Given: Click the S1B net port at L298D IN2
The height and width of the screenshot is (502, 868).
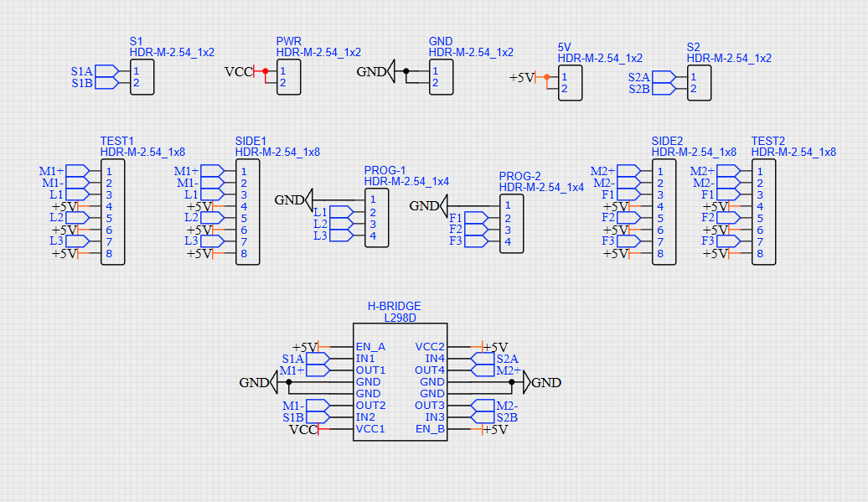Looking at the screenshot, I should (306, 417).
